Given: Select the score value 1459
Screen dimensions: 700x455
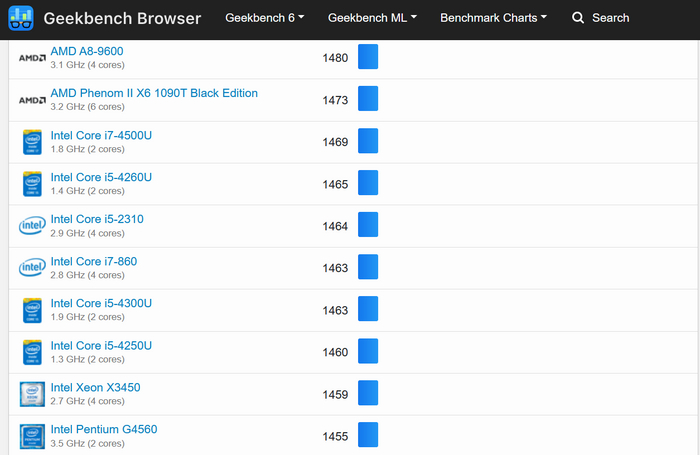Looking at the screenshot, I should 335,395.
